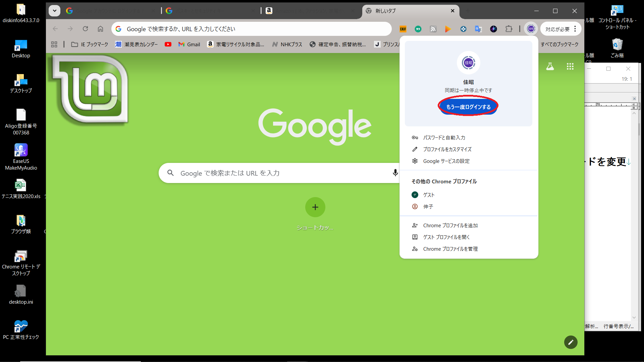Click the voice search microphone icon
The height and width of the screenshot is (362, 644).
point(395,173)
